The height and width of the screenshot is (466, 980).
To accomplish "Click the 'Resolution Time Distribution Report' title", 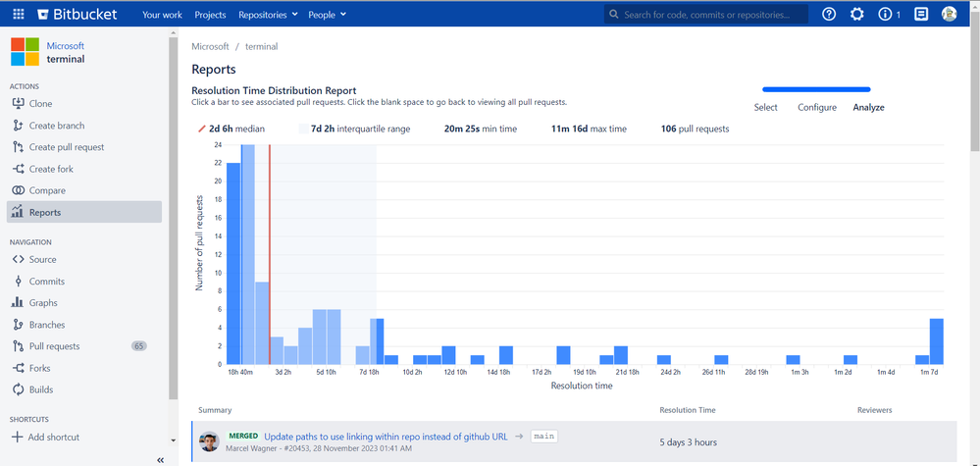I will click(274, 90).
